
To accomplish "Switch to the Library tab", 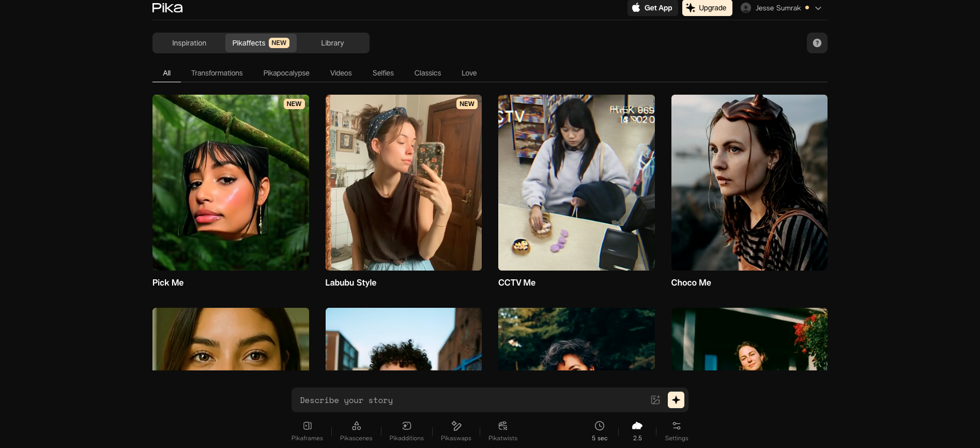I will (x=332, y=43).
